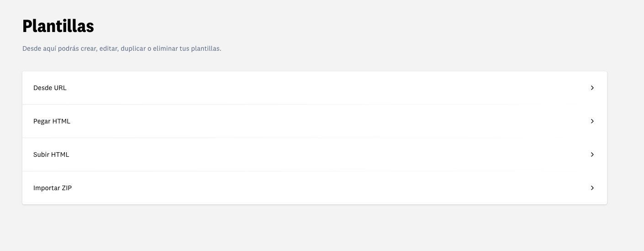Click the chevron arrow beside Importar ZIP
Viewport: 644px width, 251px height.
click(x=592, y=188)
